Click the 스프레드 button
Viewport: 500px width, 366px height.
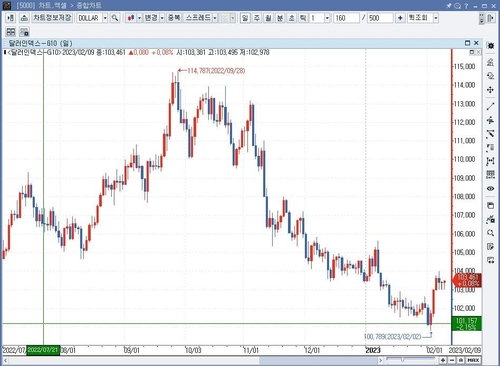pyautogui.click(x=198, y=18)
